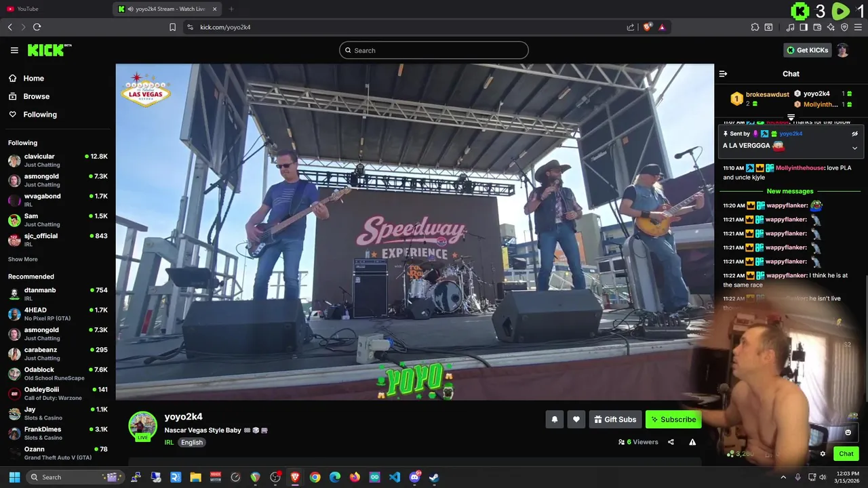
Task: Open the user profile avatar menu
Action: [842, 50]
